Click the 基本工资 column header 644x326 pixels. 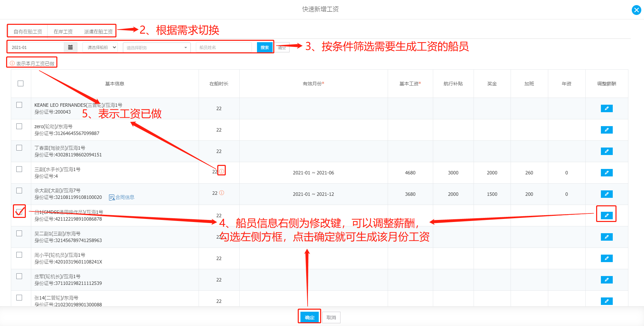pos(410,84)
